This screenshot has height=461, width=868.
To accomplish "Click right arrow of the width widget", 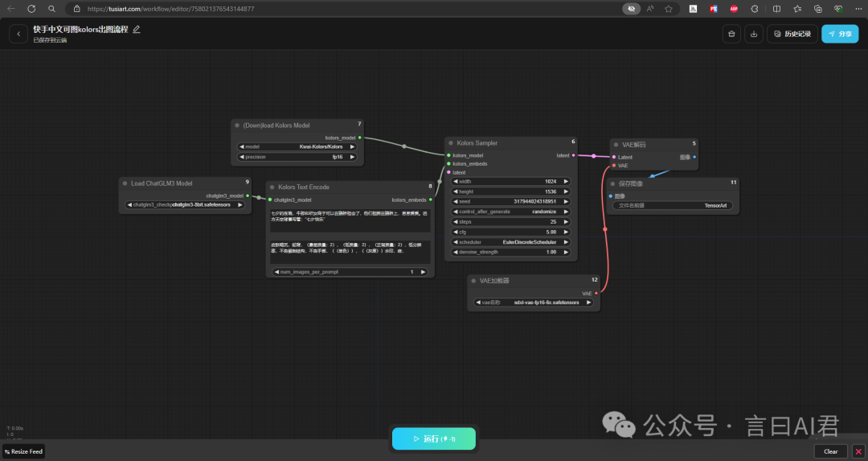I will 566,181.
